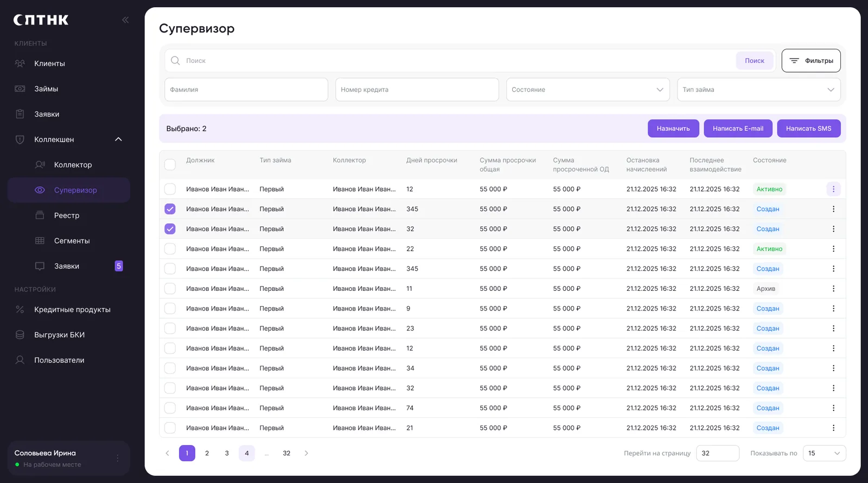The image size is (868, 483).
Task: Click the Супервизор eye icon
Action: [40, 190]
